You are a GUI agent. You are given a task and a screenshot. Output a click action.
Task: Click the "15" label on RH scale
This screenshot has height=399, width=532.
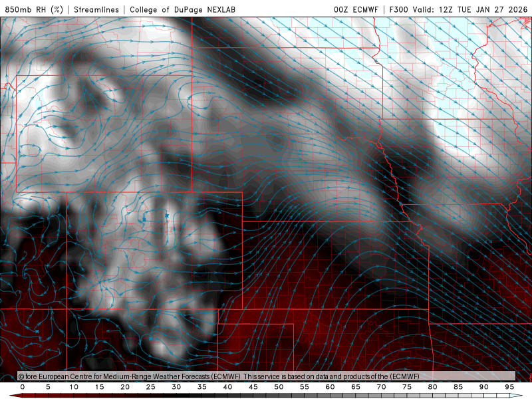[99, 387]
